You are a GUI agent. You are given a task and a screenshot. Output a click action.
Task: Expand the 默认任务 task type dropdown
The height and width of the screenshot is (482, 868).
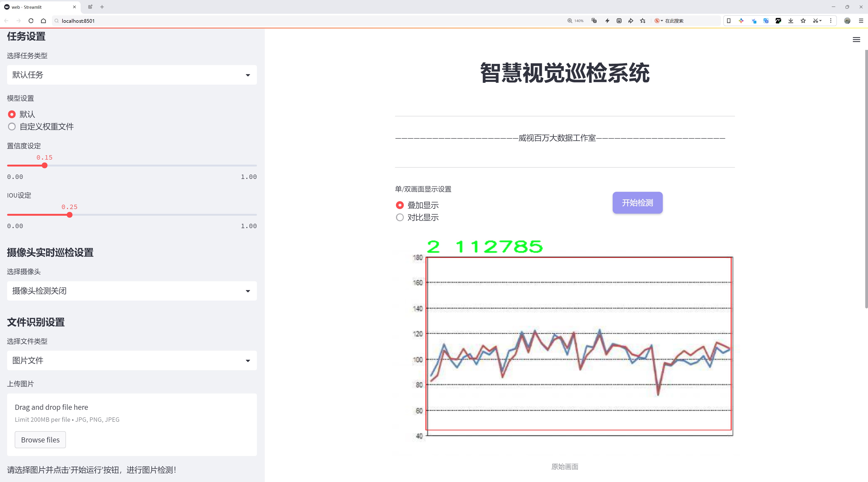point(132,75)
